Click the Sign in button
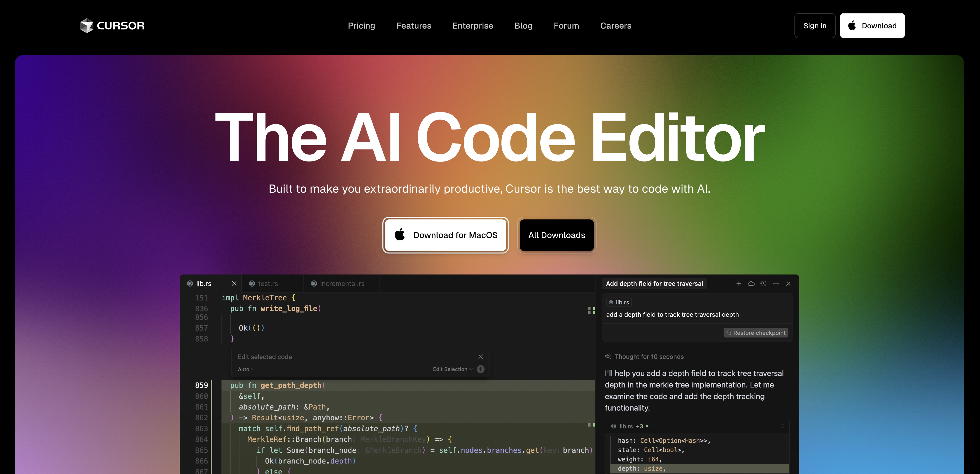This screenshot has width=980, height=474. point(814,25)
